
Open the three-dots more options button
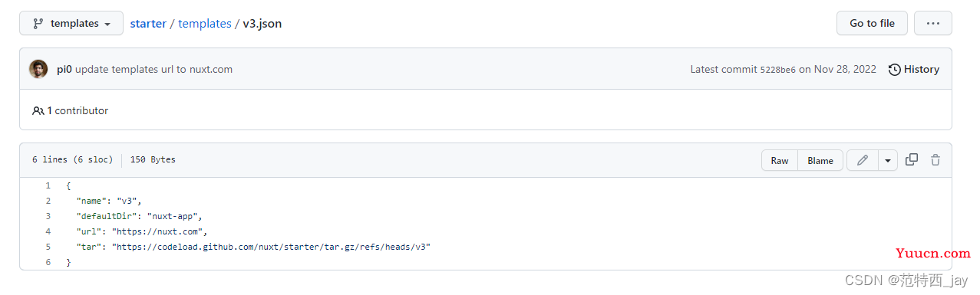pyautogui.click(x=933, y=23)
